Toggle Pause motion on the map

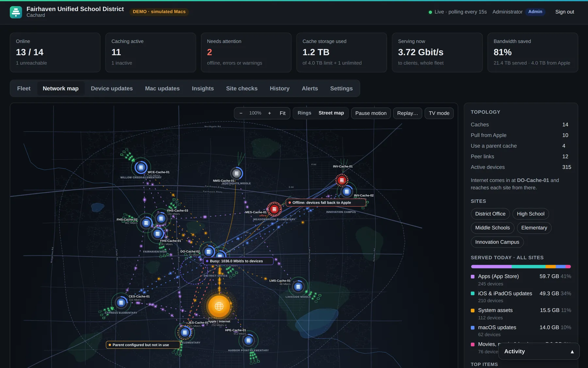(371, 113)
